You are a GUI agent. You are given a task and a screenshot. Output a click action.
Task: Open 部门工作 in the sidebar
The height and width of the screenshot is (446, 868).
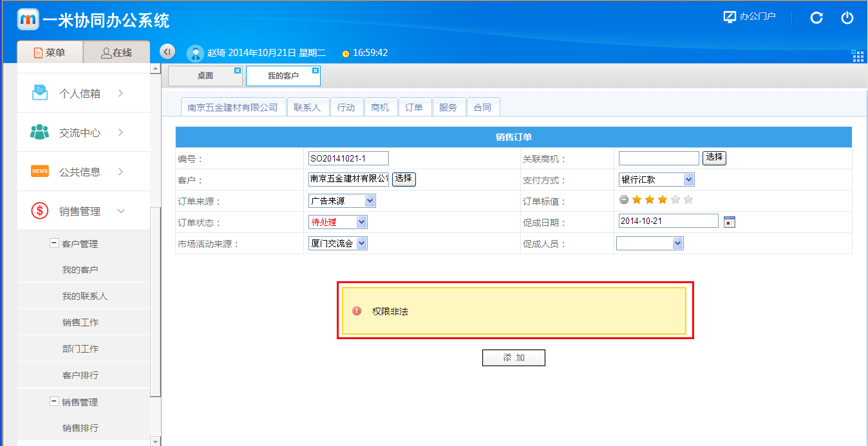pyautogui.click(x=80, y=349)
